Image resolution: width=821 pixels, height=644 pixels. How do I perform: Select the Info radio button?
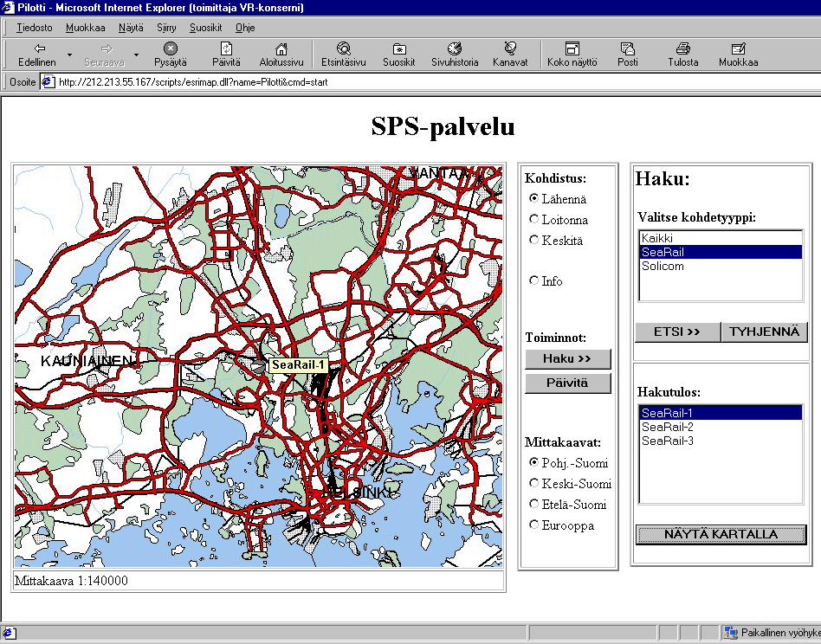tap(533, 280)
